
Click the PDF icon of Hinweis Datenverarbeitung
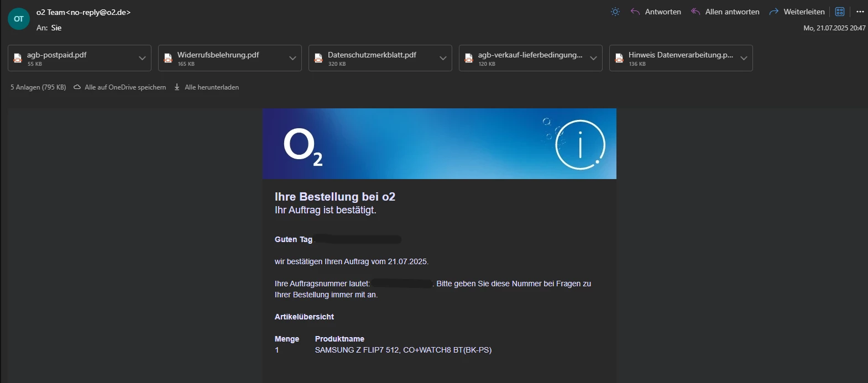click(619, 58)
